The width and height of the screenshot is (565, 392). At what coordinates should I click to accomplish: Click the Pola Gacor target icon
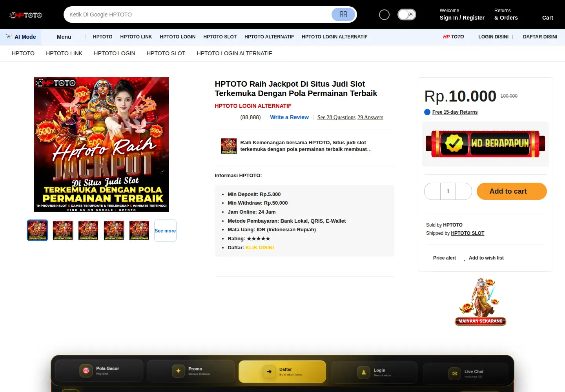point(86,370)
